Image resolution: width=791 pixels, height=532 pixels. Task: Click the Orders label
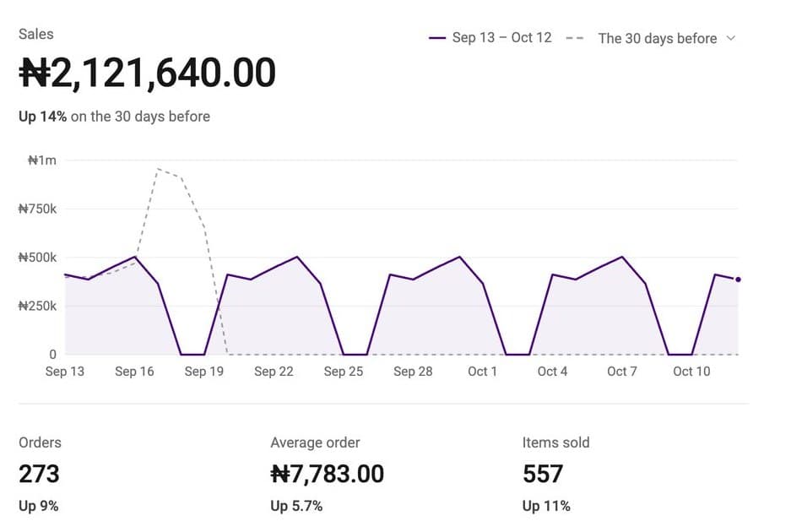click(40, 442)
